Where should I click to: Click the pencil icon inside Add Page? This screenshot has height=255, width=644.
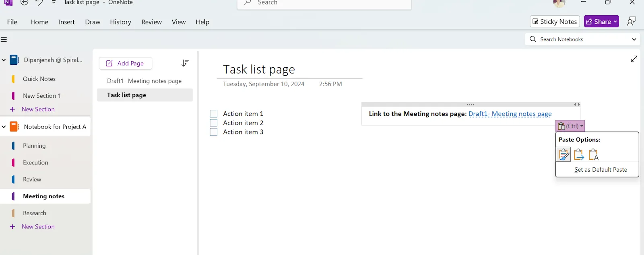(109, 63)
